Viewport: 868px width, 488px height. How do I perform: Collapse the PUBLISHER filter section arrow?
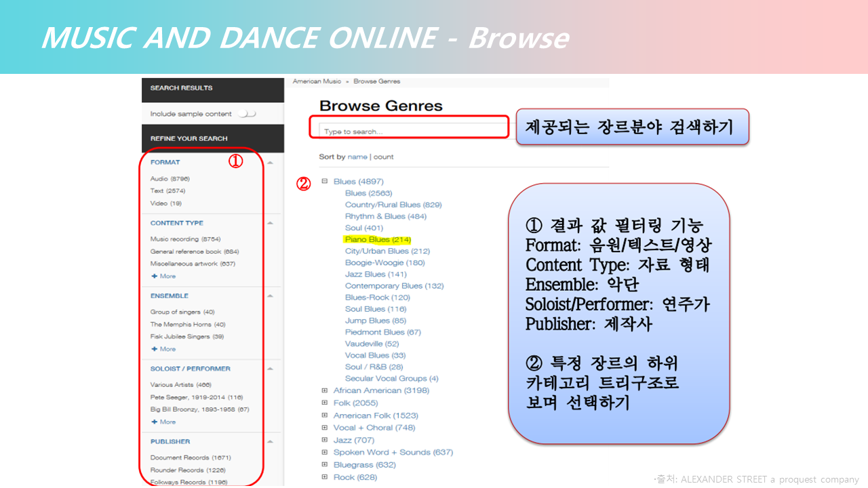(x=270, y=441)
